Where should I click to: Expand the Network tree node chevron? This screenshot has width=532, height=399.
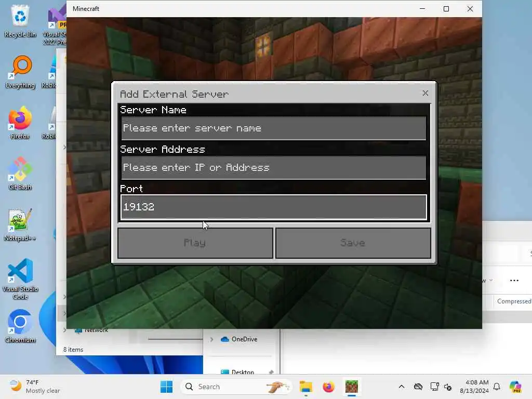64,330
